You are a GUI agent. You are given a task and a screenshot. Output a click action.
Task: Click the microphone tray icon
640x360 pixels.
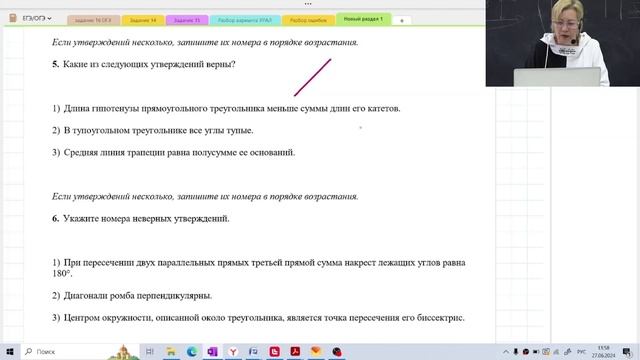pyautogui.click(x=516, y=352)
